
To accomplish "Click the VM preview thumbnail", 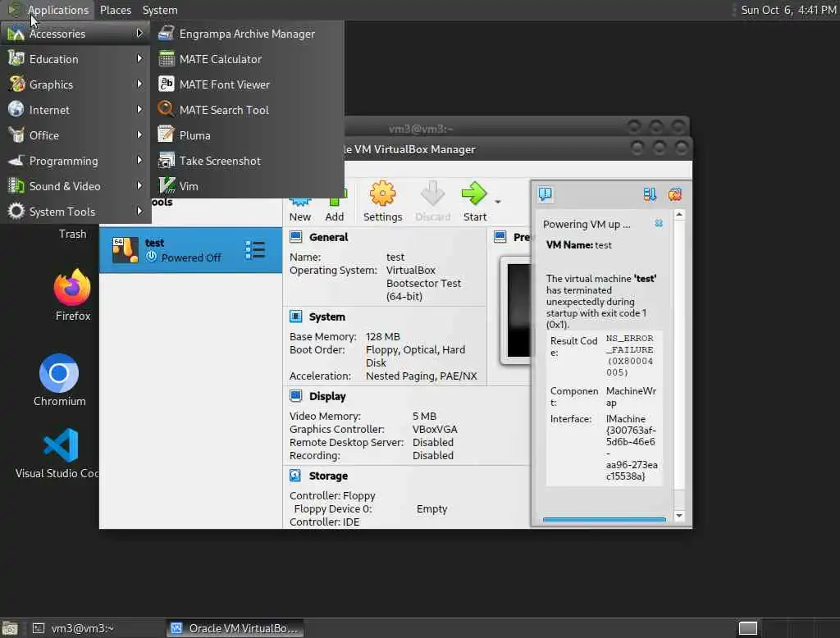I will [518, 310].
